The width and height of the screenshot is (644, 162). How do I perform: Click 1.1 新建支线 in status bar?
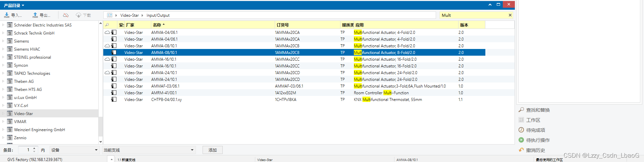pos(126,160)
